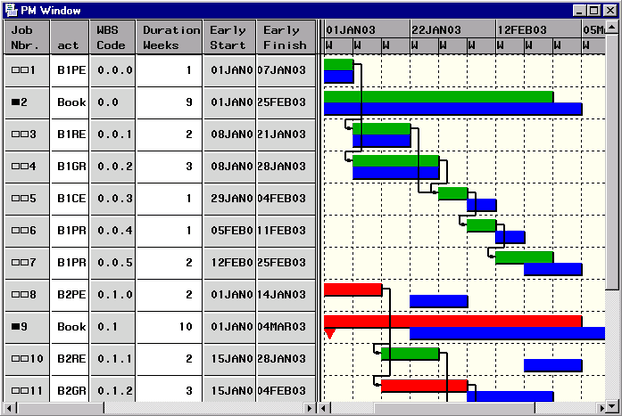
Task: Click left arrow of the table pane scrollbar
Action: coord(10,408)
